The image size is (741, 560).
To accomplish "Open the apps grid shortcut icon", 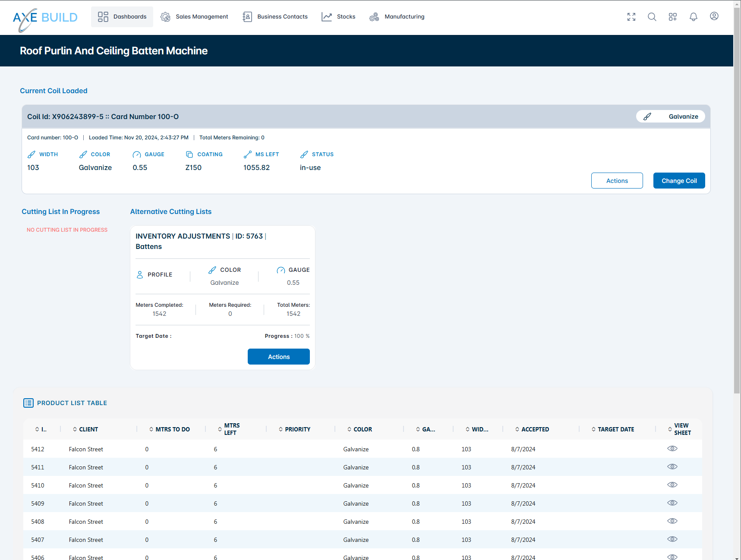I will (673, 17).
